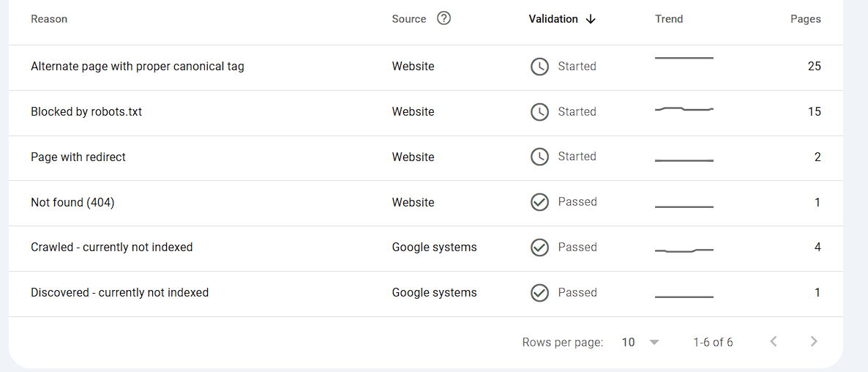
Task: Open the Not found (404) reason
Action: point(72,202)
